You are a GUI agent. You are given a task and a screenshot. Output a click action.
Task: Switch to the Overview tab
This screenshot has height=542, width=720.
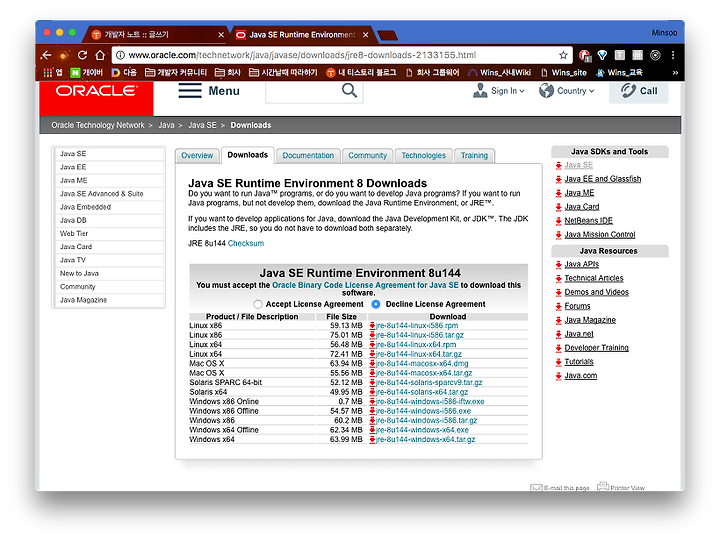pyautogui.click(x=197, y=156)
